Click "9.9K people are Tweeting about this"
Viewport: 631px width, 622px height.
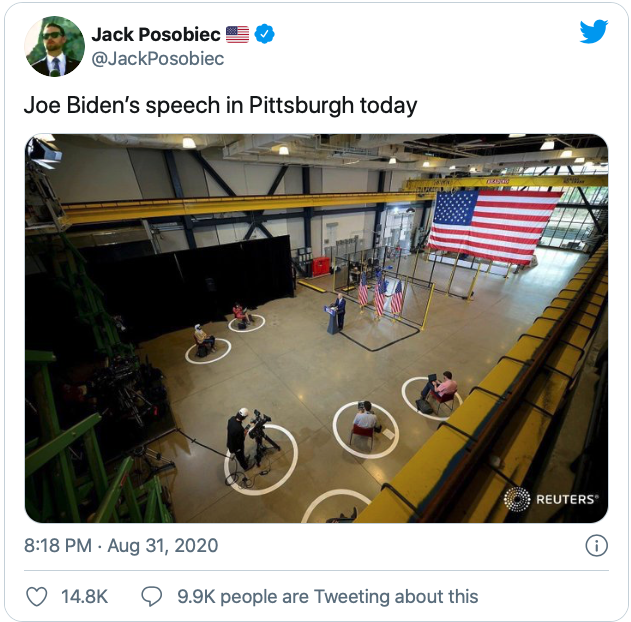pos(327,597)
